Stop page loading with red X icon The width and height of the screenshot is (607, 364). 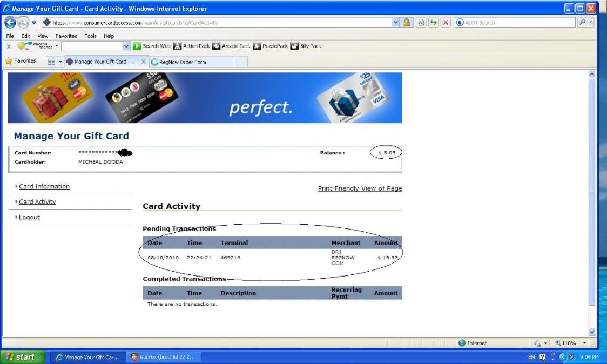tap(446, 23)
